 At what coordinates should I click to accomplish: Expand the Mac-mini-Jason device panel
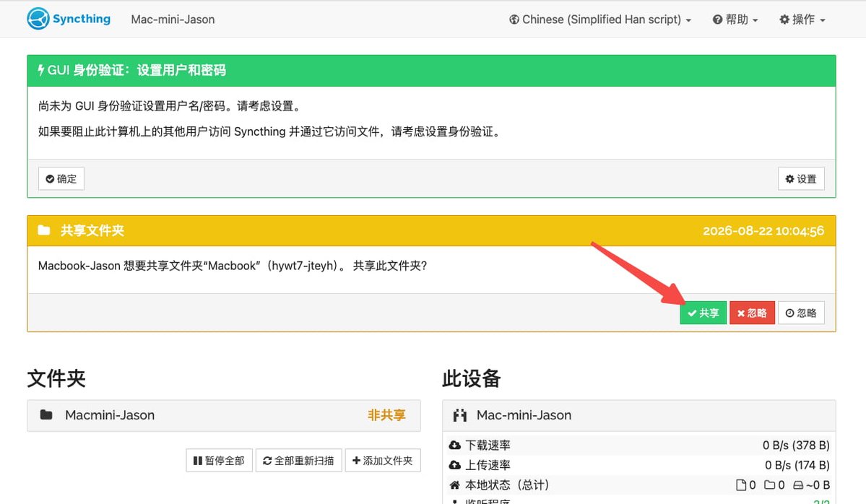(639, 415)
